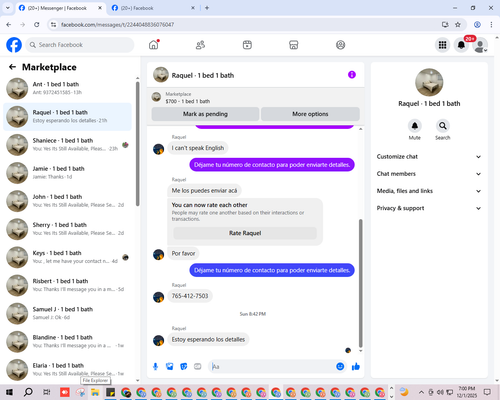Click the large Raquel listing thumbnail in info panel
This screenshot has width=500, height=400.
point(429,82)
